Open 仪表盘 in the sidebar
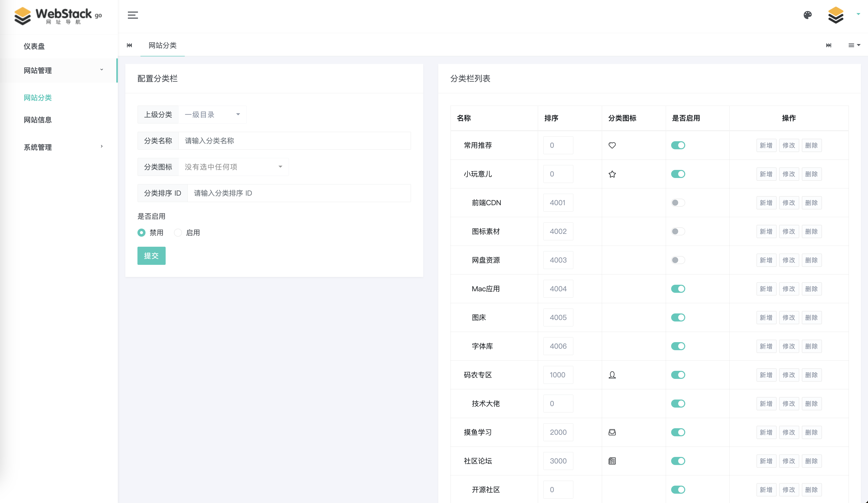 click(x=34, y=46)
